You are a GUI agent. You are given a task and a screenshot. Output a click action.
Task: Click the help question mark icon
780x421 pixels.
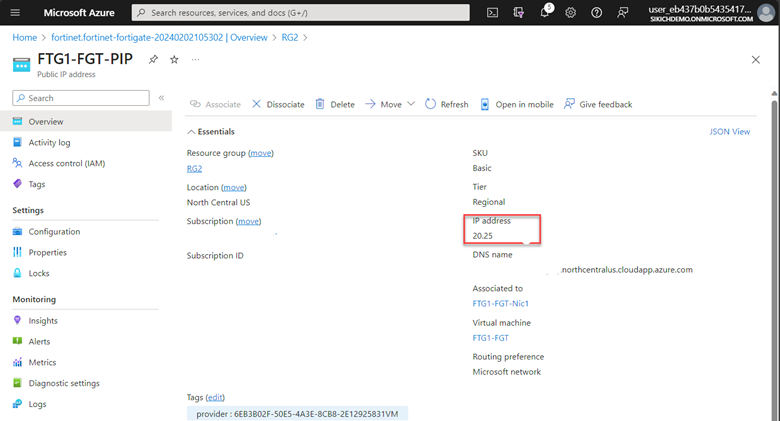(x=596, y=13)
